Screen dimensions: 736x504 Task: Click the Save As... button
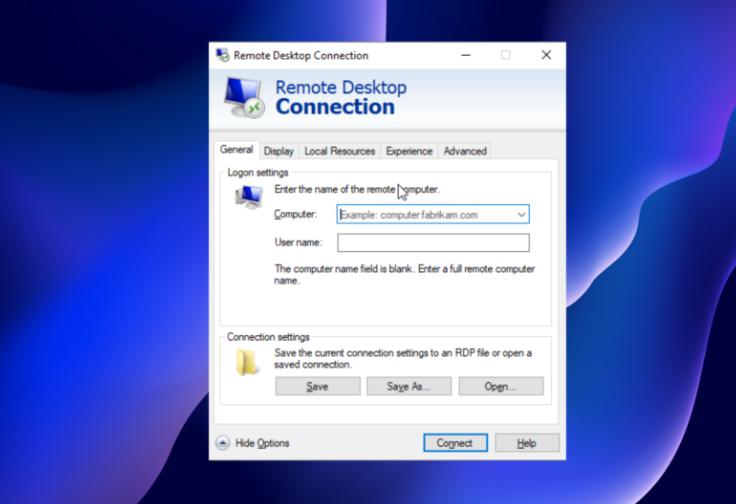click(409, 386)
